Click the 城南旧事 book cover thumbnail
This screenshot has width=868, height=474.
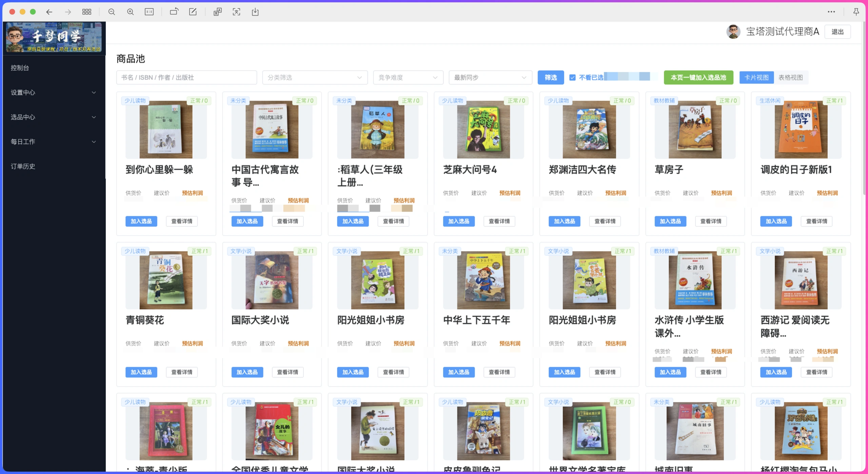point(695,431)
